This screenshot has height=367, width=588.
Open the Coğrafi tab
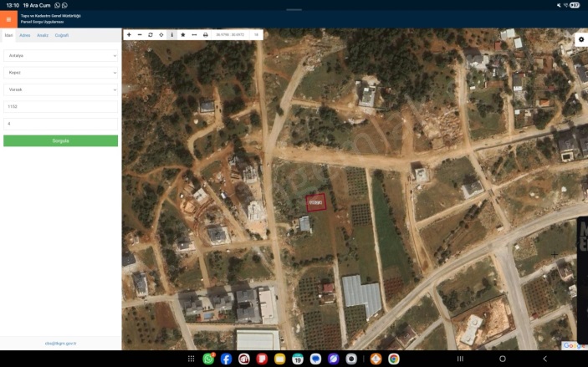[62, 36]
